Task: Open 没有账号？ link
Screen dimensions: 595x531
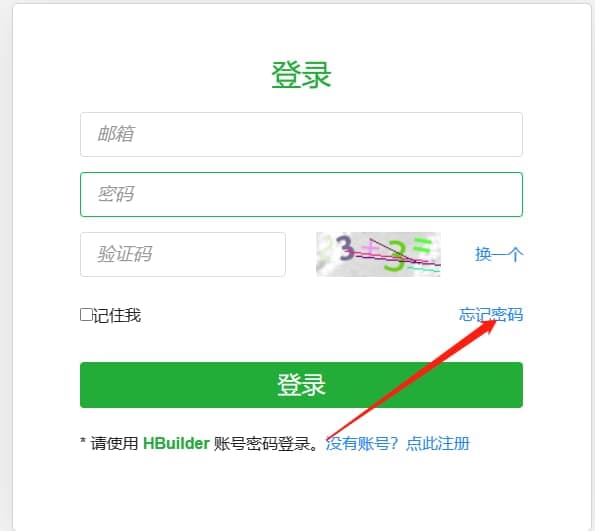Action: pyautogui.click(x=362, y=443)
